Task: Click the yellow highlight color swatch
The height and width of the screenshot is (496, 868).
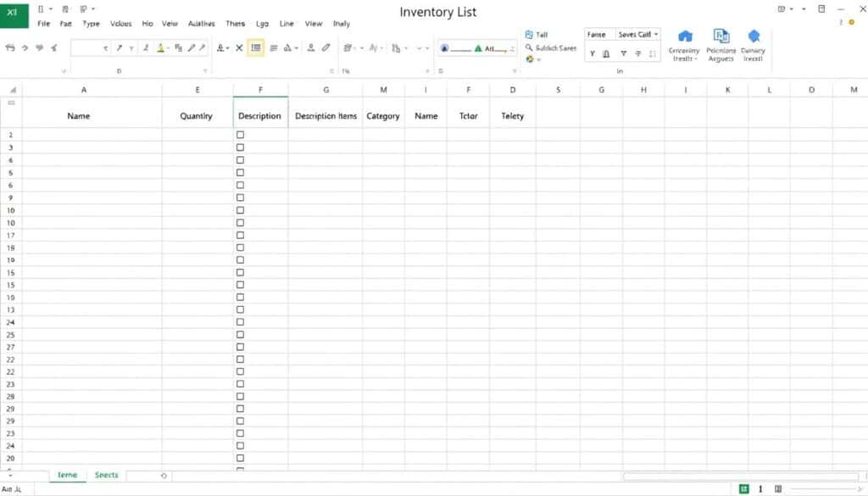Action: coord(160,48)
